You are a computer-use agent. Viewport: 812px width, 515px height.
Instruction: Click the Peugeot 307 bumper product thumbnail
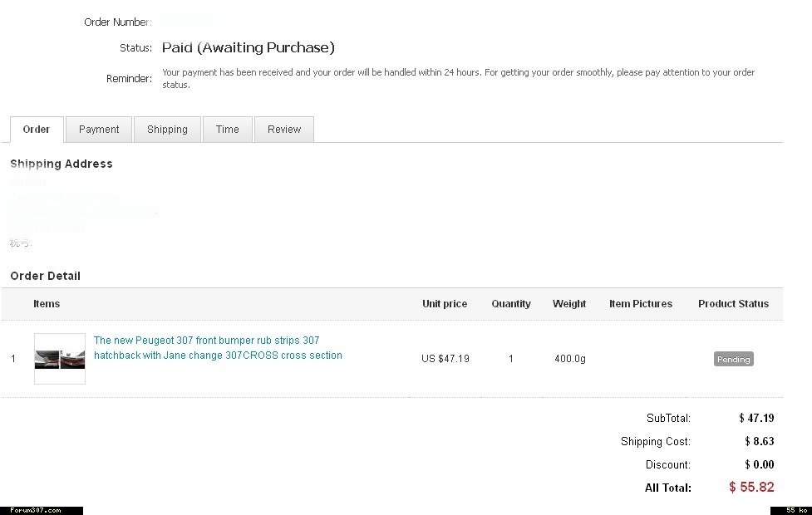(60, 359)
